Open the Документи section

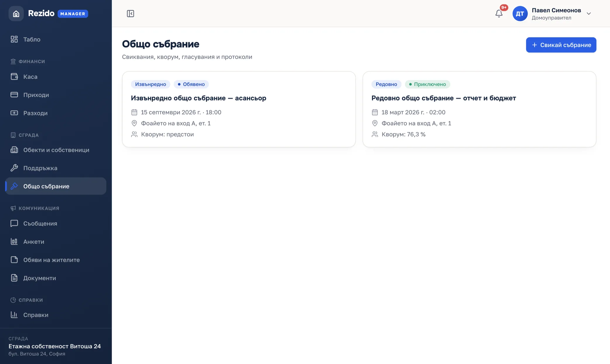pos(56,278)
